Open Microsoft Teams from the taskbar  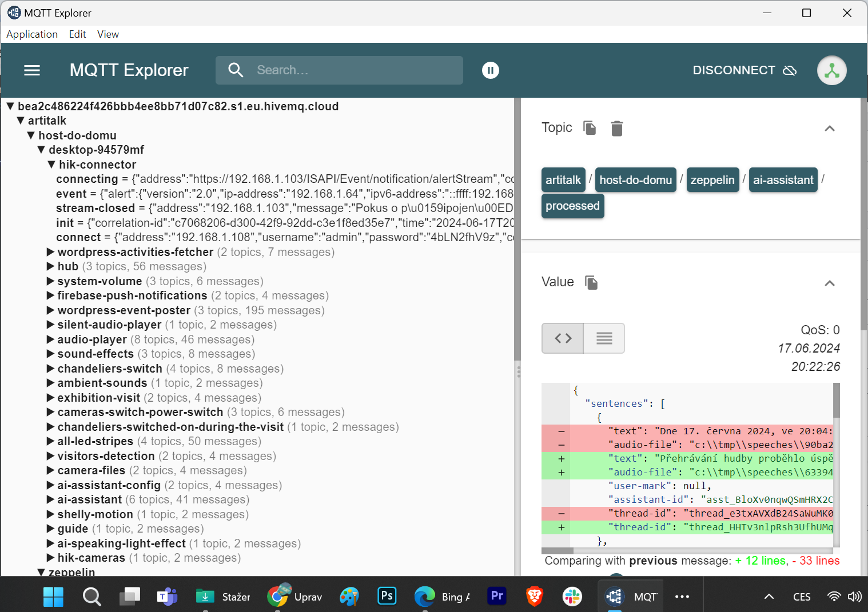[x=167, y=597]
